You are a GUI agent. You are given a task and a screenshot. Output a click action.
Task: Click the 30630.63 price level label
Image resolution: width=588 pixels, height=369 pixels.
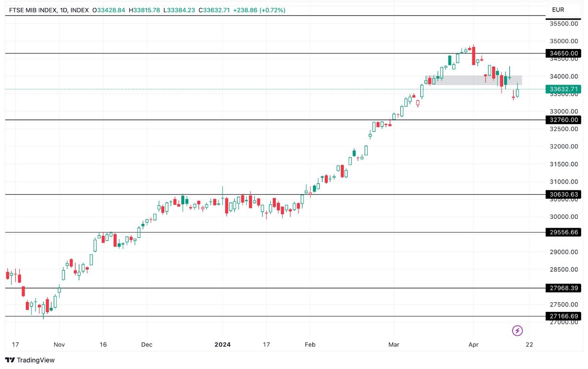564,194
